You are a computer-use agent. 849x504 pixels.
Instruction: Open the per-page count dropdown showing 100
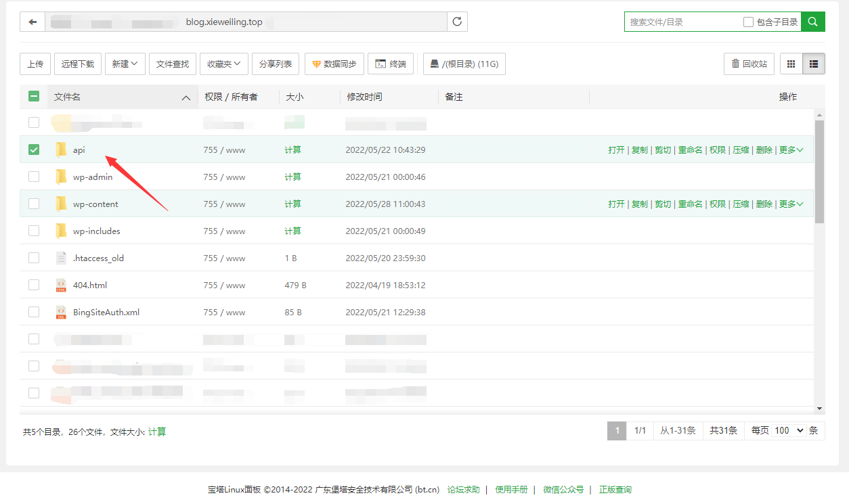click(789, 430)
